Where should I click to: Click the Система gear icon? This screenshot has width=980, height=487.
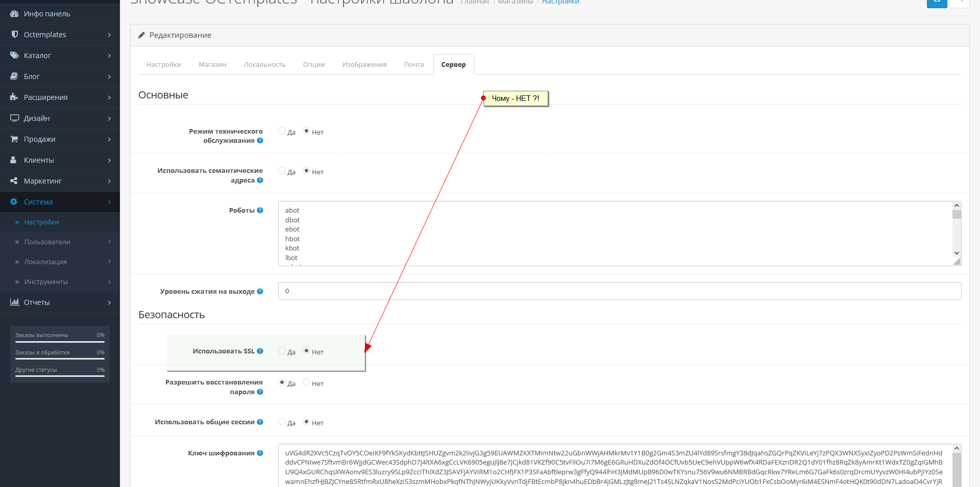click(x=14, y=202)
